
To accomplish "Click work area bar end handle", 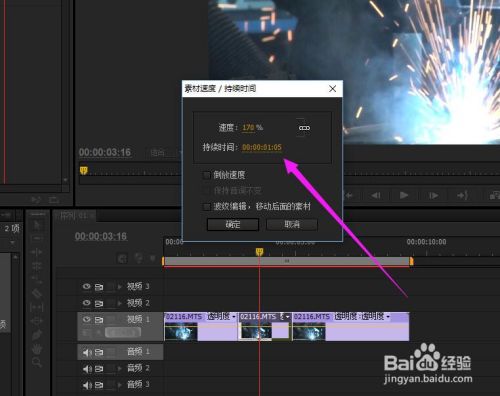I will [411, 261].
